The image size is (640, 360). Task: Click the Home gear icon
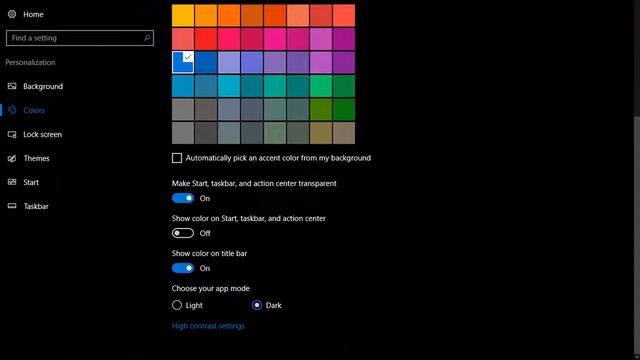12,14
